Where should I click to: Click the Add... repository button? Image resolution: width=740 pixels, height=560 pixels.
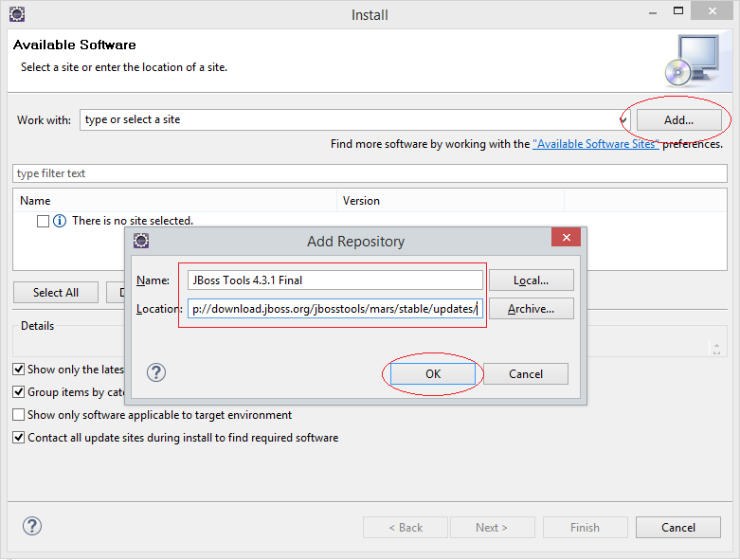[678, 119]
